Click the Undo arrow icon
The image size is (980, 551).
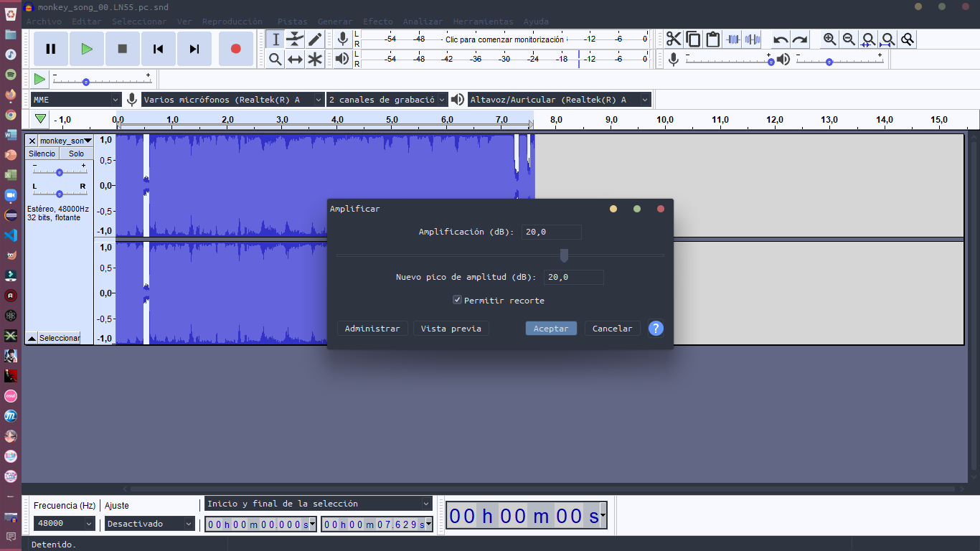[781, 39]
